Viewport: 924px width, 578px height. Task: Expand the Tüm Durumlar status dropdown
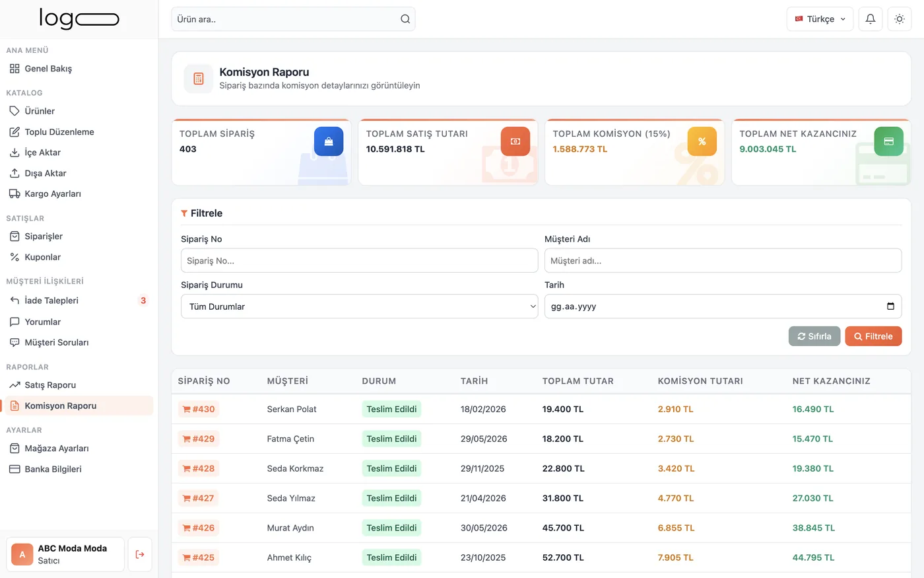pos(360,307)
